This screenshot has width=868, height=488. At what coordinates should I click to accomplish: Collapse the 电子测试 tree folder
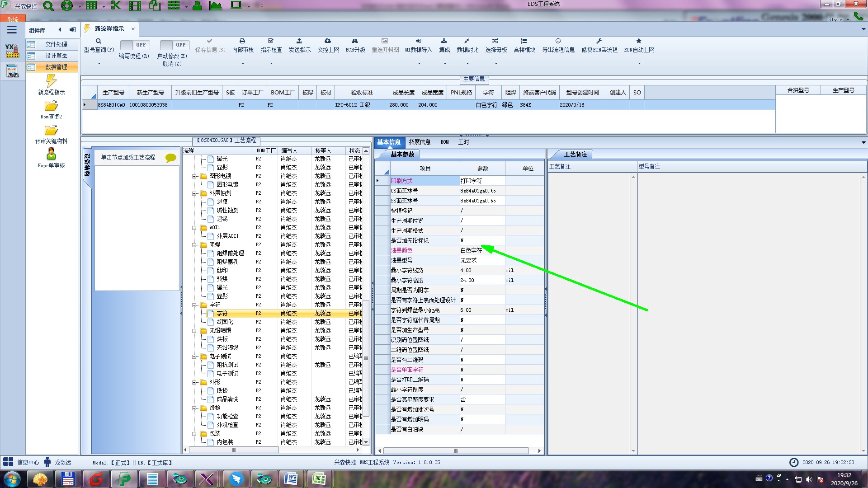click(194, 357)
